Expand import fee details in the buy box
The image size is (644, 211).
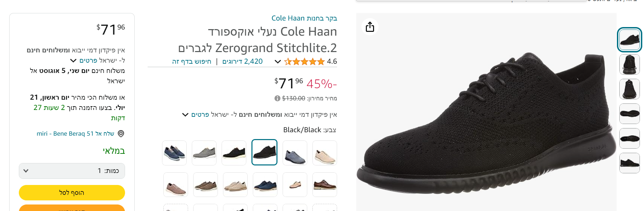tap(73, 61)
